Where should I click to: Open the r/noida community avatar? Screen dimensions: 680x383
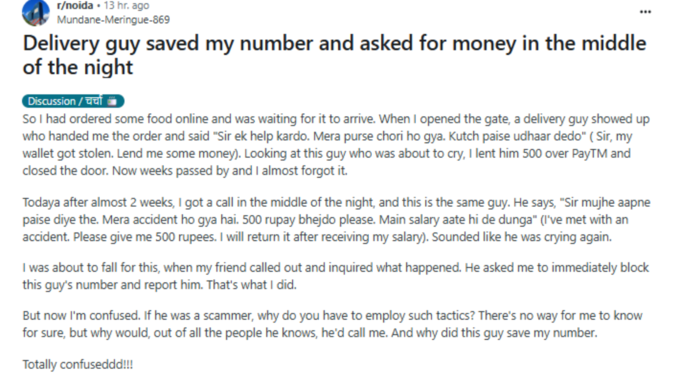(x=36, y=12)
